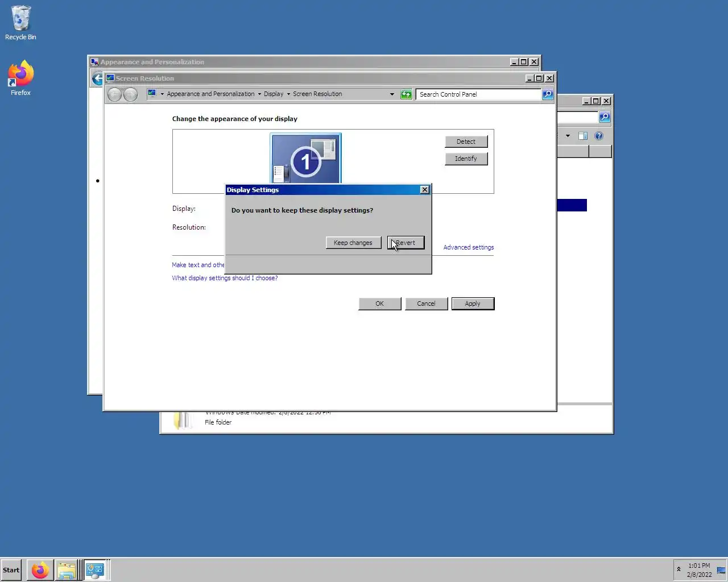The width and height of the screenshot is (728, 582).
Task: Click search icon in rear Explorer window
Action: click(605, 117)
